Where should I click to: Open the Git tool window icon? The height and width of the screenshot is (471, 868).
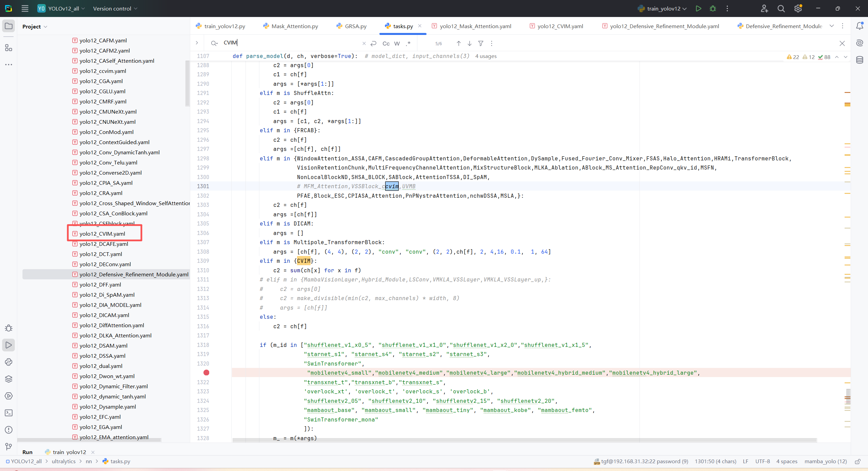[9, 447]
